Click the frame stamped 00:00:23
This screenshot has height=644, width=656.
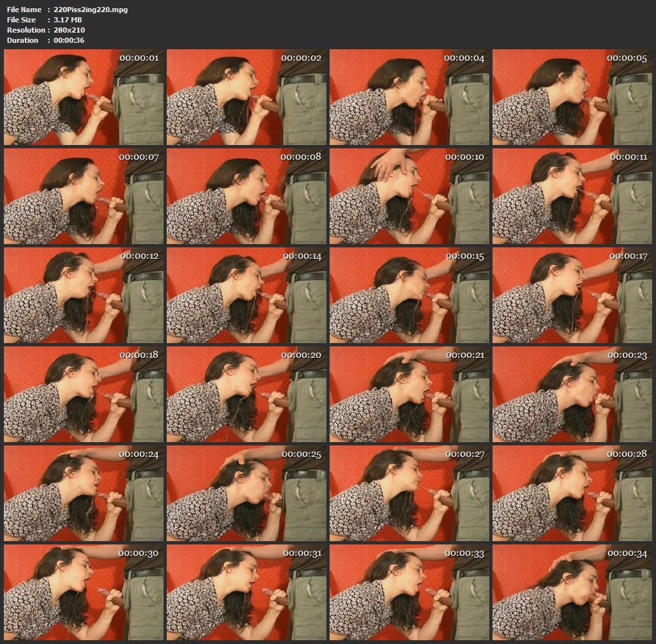click(x=572, y=394)
